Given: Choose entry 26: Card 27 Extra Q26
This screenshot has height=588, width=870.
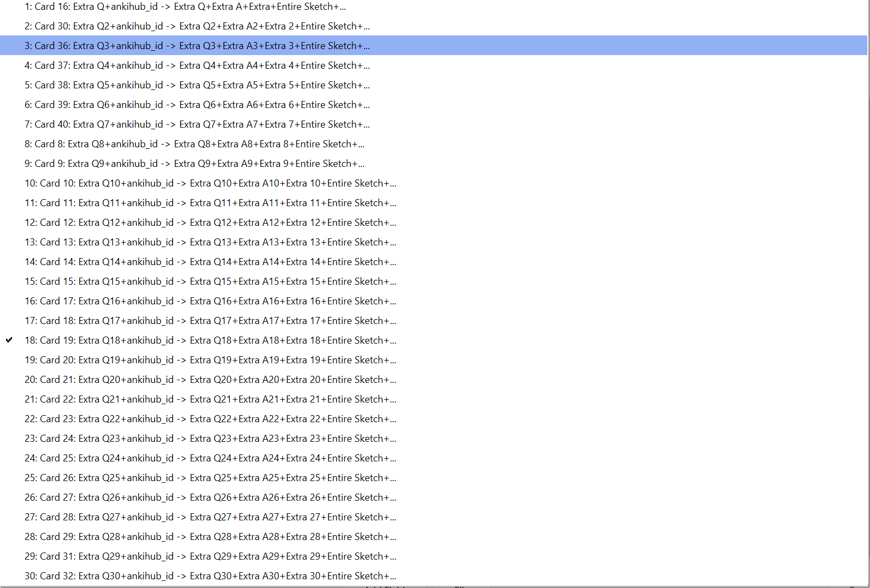Looking at the screenshot, I should 210,497.
